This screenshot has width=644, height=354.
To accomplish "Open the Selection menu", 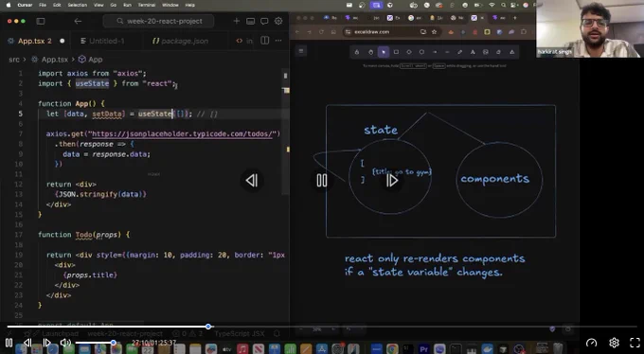I will [78, 5].
